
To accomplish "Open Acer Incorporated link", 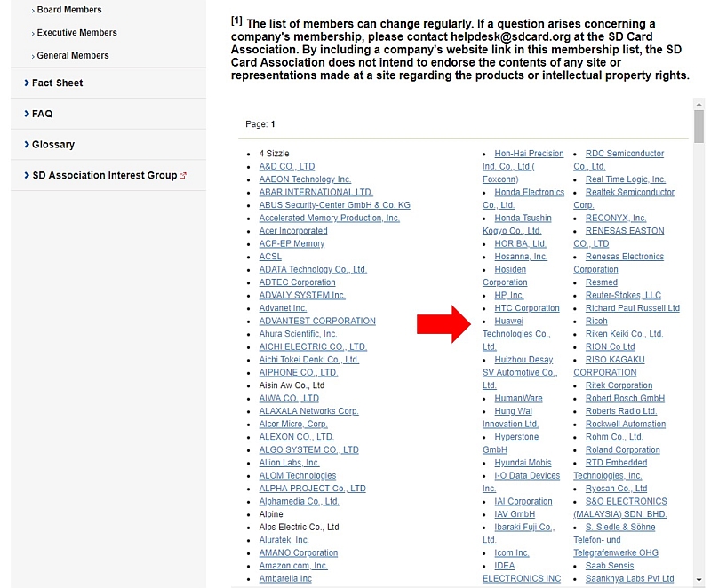I will tap(293, 231).
